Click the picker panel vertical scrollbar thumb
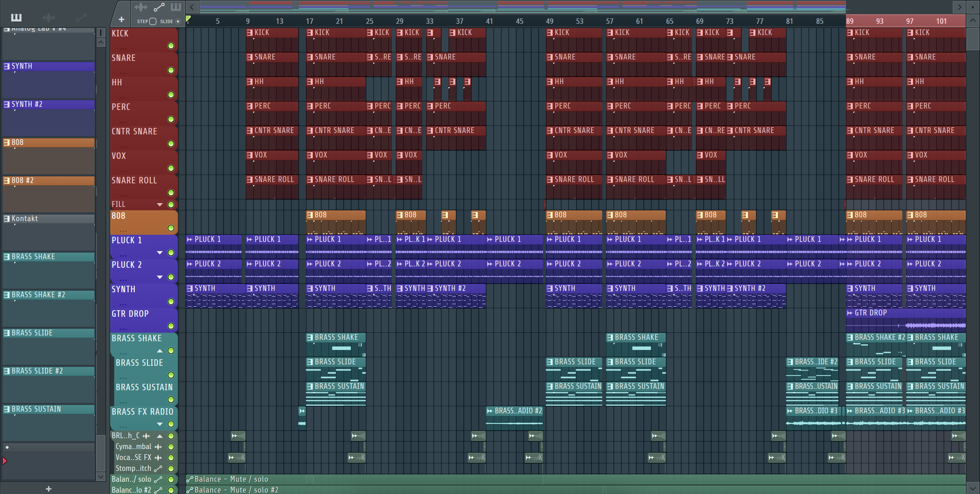The image size is (980, 494). coord(100,452)
